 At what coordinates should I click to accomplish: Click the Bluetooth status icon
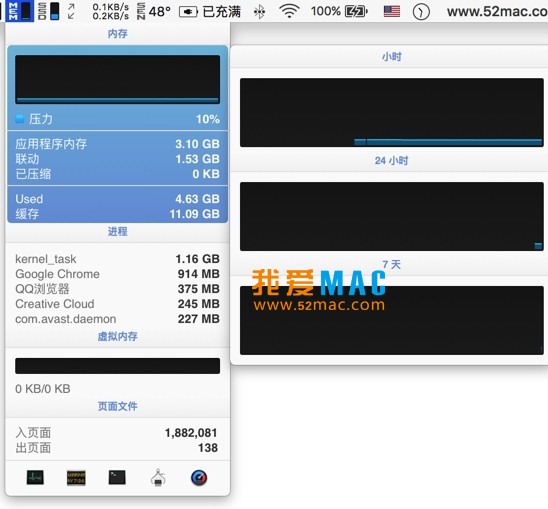(x=259, y=12)
